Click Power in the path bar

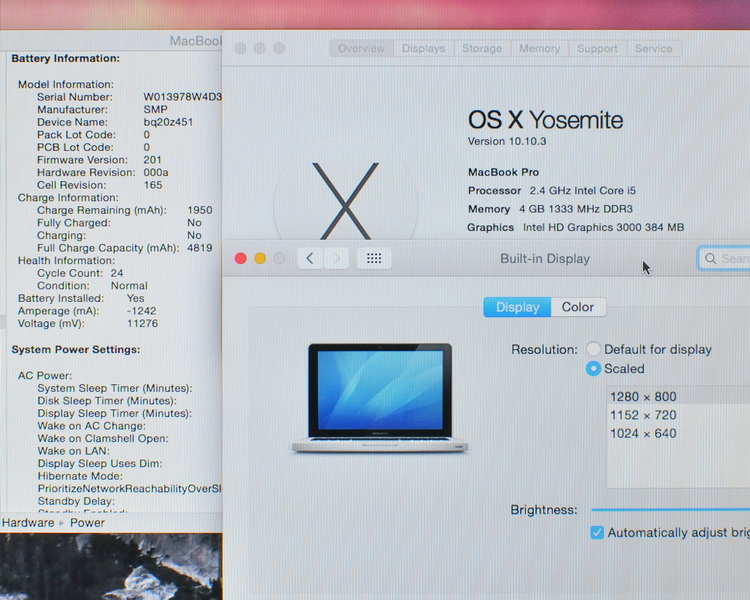point(87,522)
